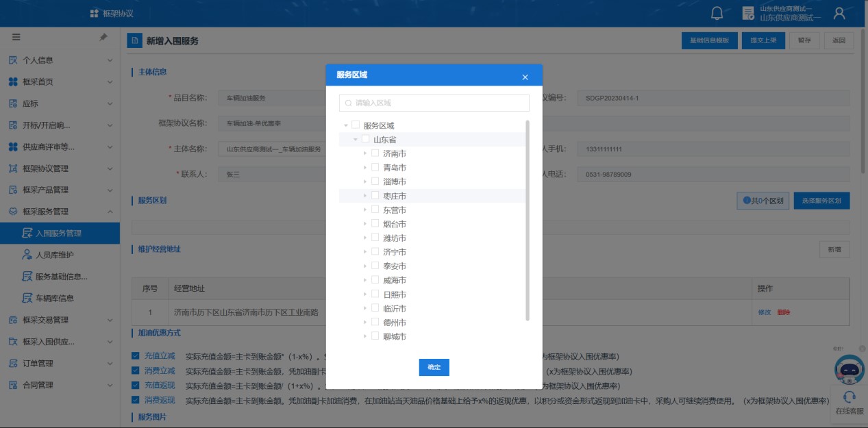Open the user profile avatar icon

coord(839,13)
